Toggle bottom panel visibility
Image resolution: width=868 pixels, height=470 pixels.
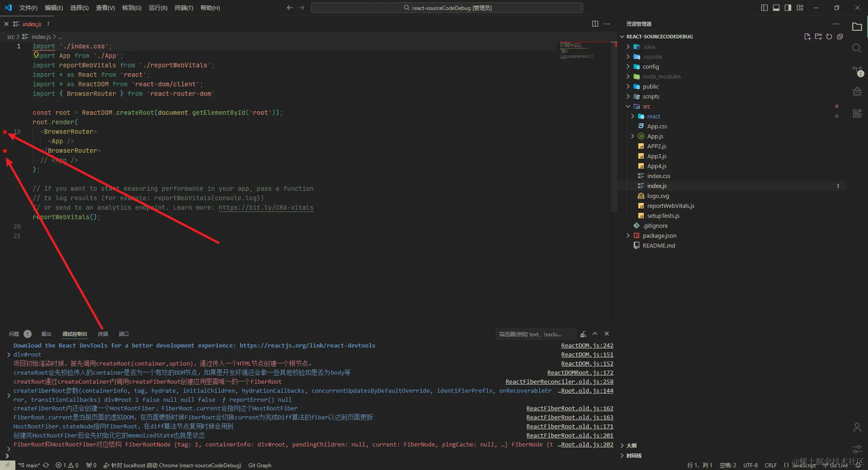click(x=776, y=8)
